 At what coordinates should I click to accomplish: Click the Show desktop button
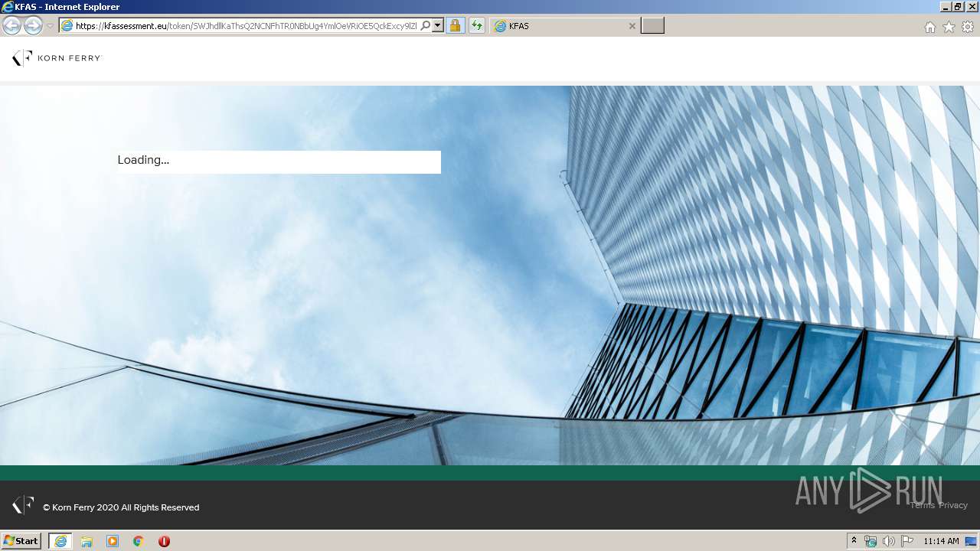pyautogui.click(x=971, y=541)
